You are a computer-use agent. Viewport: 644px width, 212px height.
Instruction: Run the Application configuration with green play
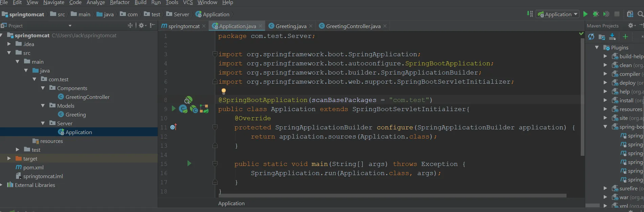point(585,14)
